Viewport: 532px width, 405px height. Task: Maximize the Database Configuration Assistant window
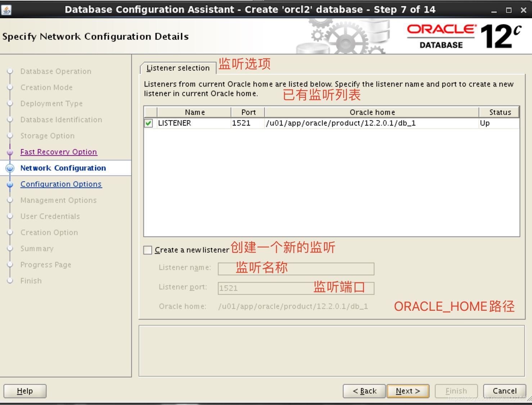pyautogui.click(x=509, y=10)
